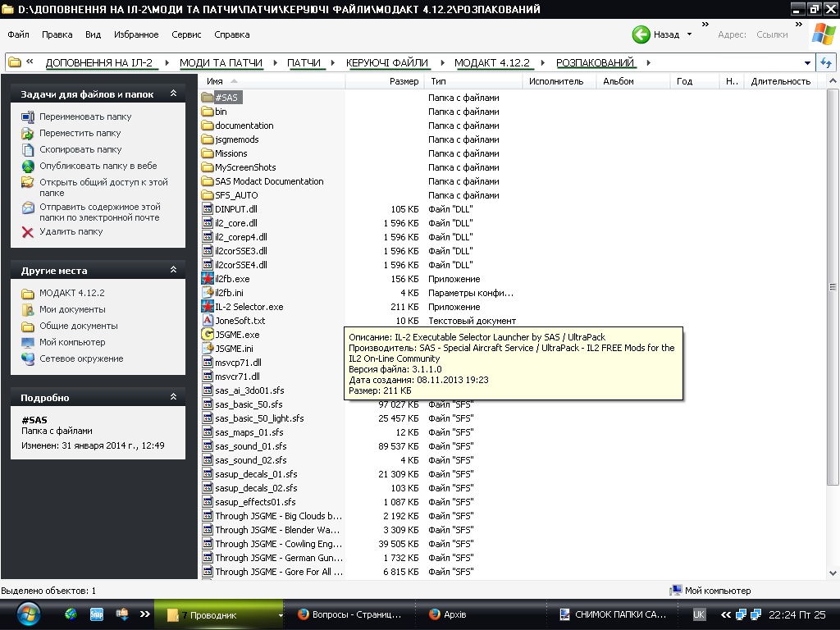Click the green Back arrow icon
This screenshot has height=630, width=840.
pos(641,34)
